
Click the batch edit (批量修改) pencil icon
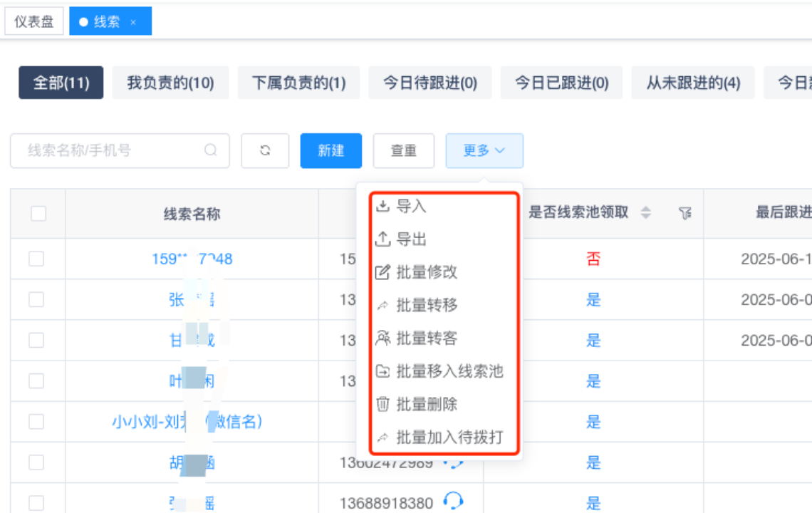(383, 272)
